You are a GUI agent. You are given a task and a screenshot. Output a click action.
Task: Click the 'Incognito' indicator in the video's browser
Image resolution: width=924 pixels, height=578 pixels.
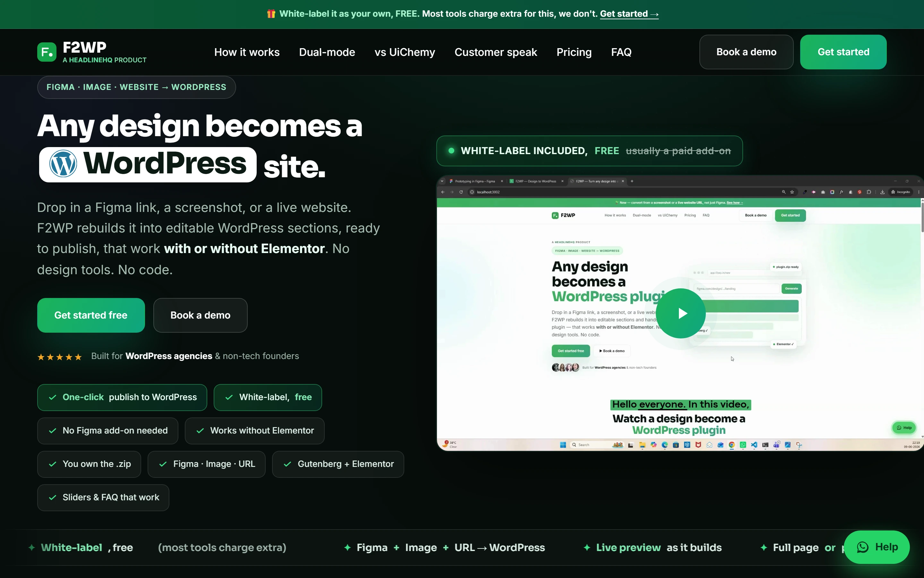pos(900,192)
